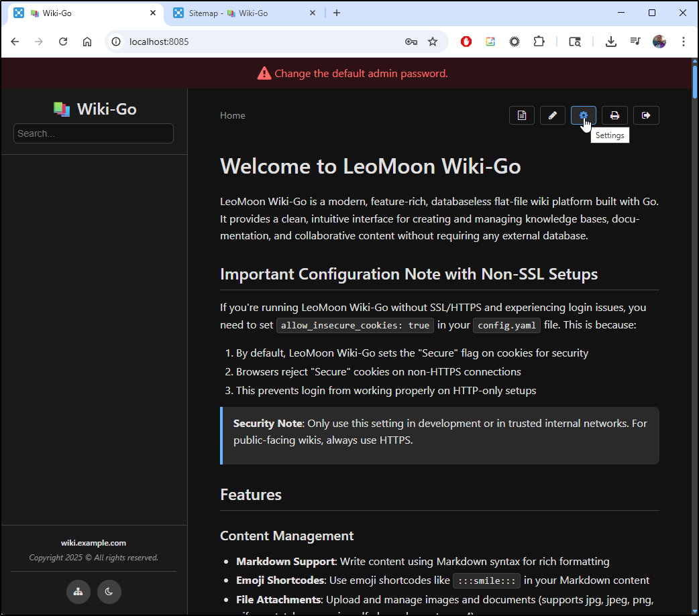Viewport: 699px width, 616px height.
Task: Click the browser forward arrow
Action: [39, 42]
